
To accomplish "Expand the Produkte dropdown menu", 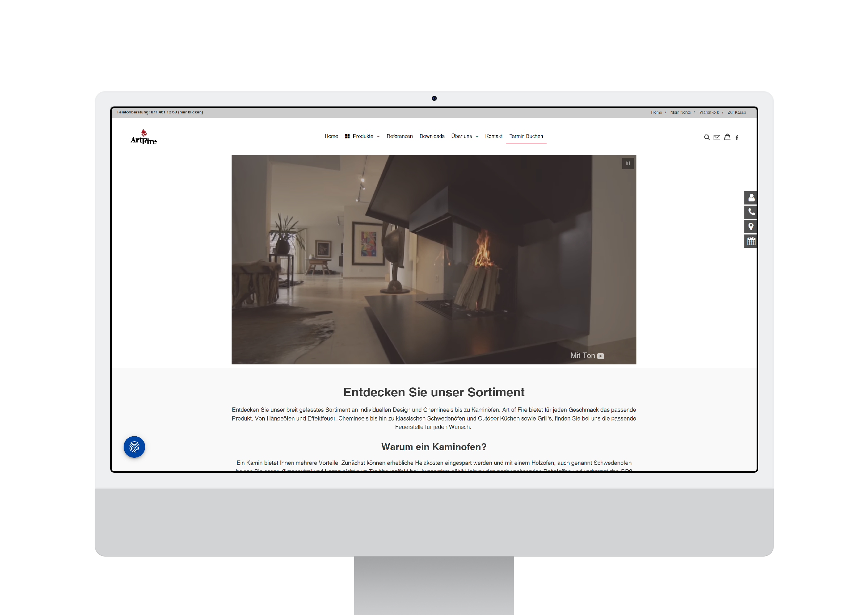I will (x=363, y=136).
